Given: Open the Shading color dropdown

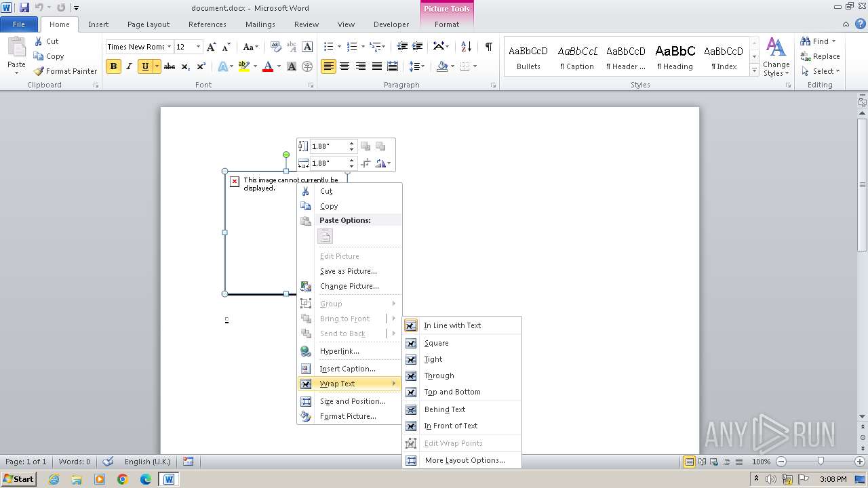Looking at the screenshot, I should coord(452,66).
